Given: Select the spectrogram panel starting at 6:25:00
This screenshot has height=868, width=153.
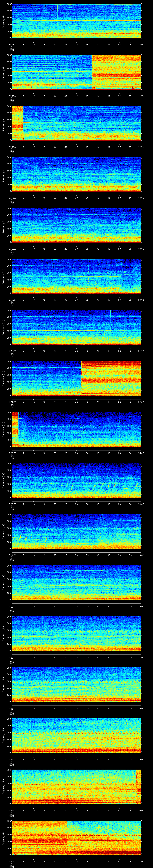Looking at the screenshot, I should (x=76, y=582).
